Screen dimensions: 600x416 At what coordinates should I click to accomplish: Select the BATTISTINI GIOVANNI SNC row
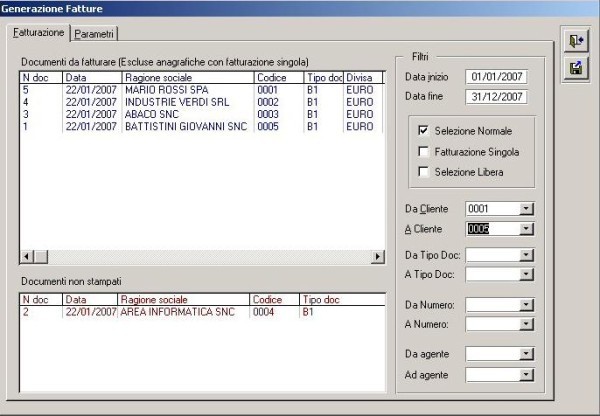coord(201,126)
